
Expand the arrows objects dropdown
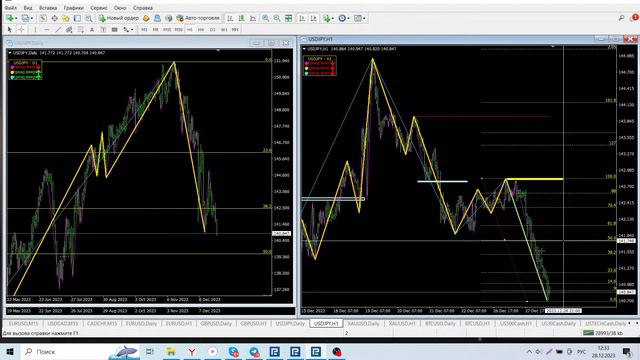[x=132, y=29]
